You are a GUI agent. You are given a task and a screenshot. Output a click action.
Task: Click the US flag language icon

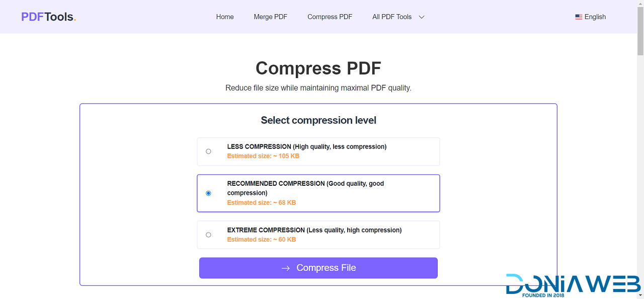coord(579,17)
